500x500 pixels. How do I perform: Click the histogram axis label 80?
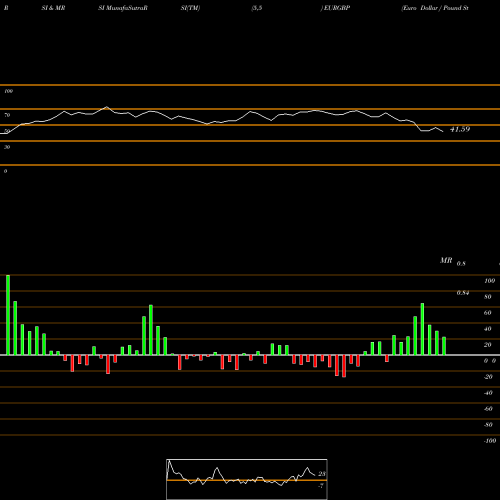(488, 297)
